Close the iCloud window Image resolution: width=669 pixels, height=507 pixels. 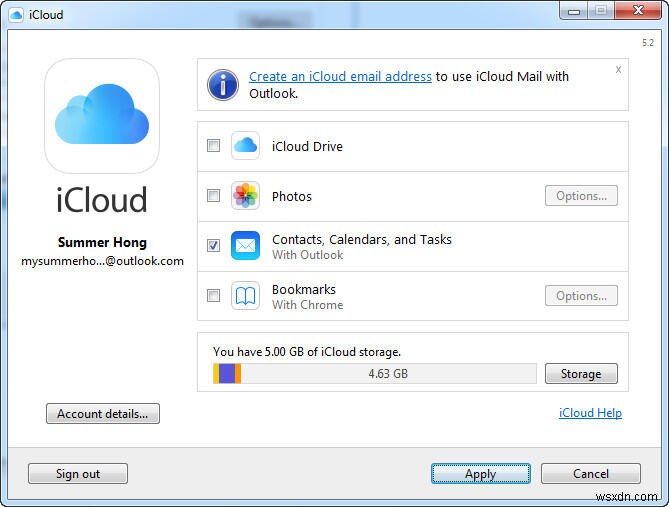pyautogui.click(x=638, y=11)
